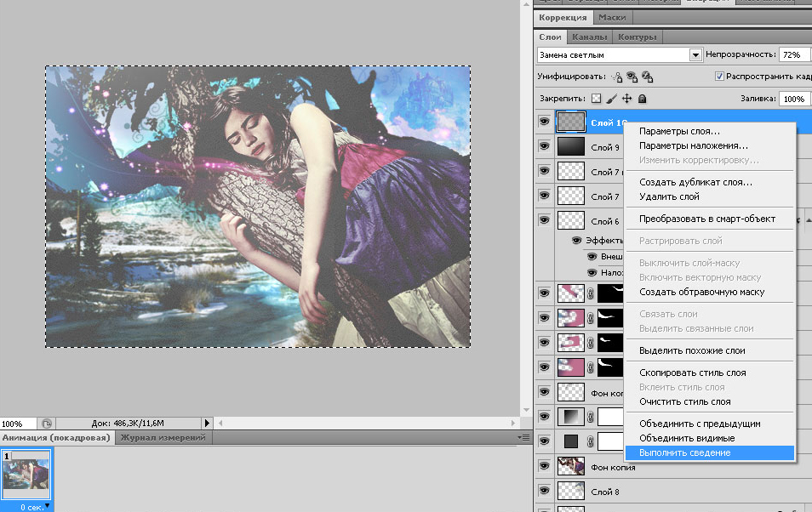Hide the Слой 10 layer

tap(544, 122)
